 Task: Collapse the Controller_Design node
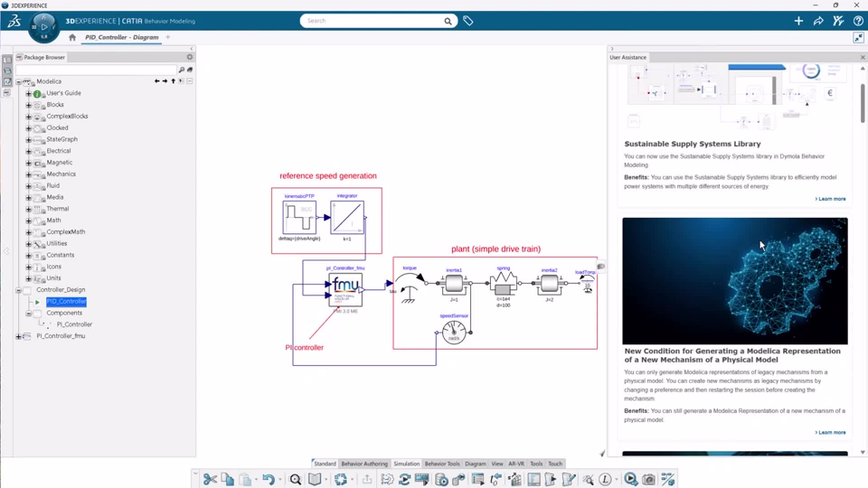pyautogui.click(x=18, y=290)
